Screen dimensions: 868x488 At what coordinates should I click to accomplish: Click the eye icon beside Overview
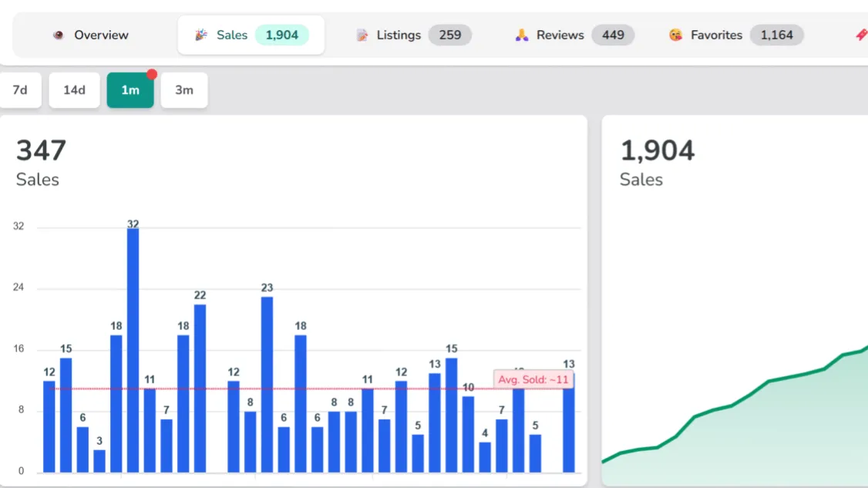pyautogui.click(x=58, y=35)
